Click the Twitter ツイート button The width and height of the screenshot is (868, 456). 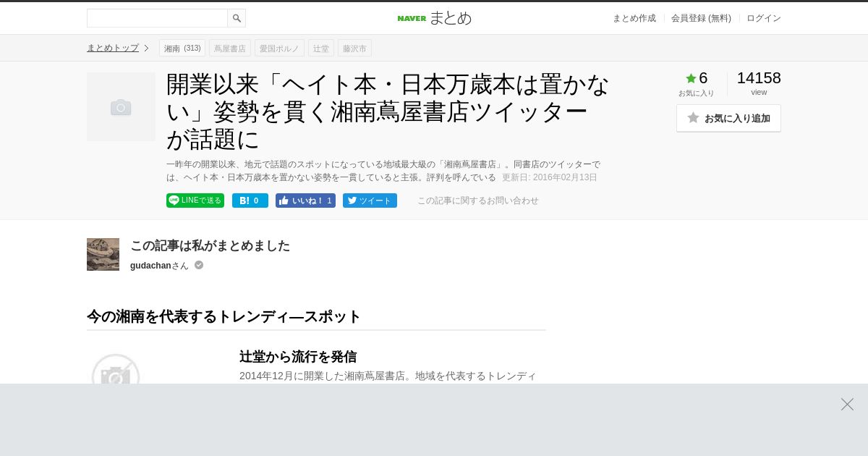pyautogui.click(x=370, y=200)
